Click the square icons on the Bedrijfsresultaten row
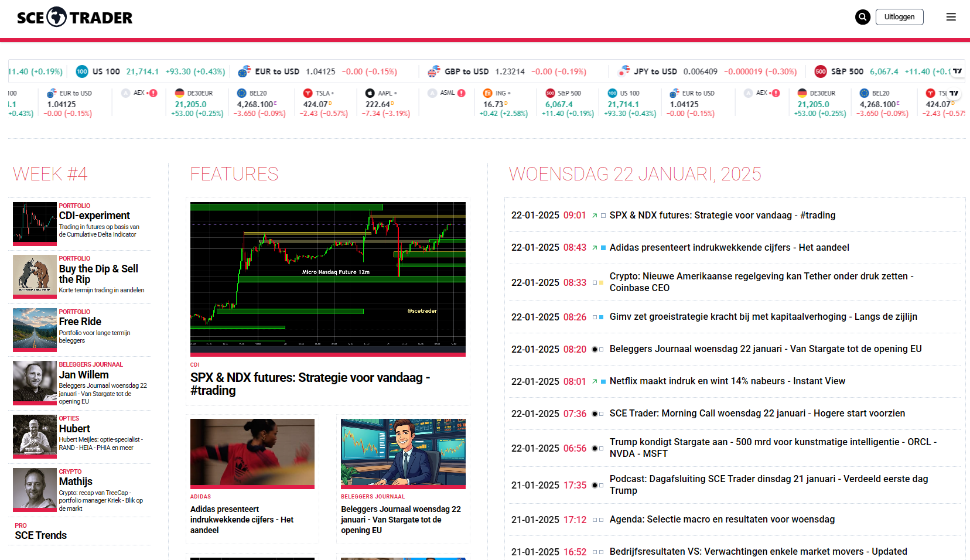The width and height of the screenshot is (970, 560). tap(598, 552)
